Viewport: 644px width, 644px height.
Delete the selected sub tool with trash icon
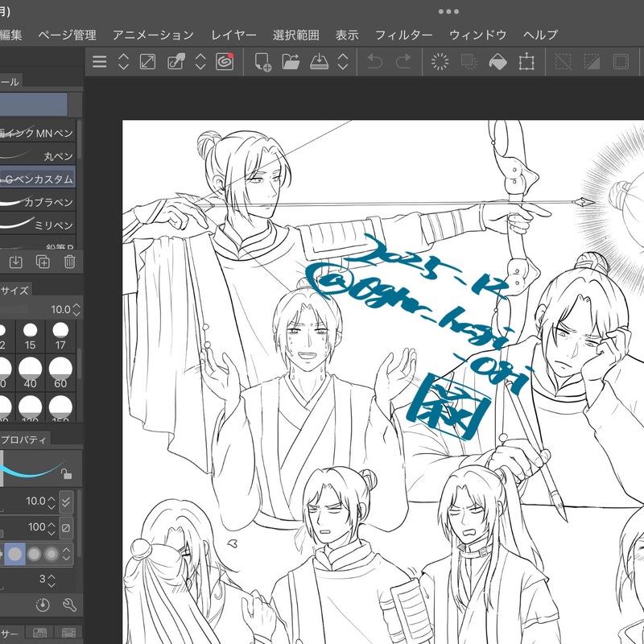coord(70,262)
